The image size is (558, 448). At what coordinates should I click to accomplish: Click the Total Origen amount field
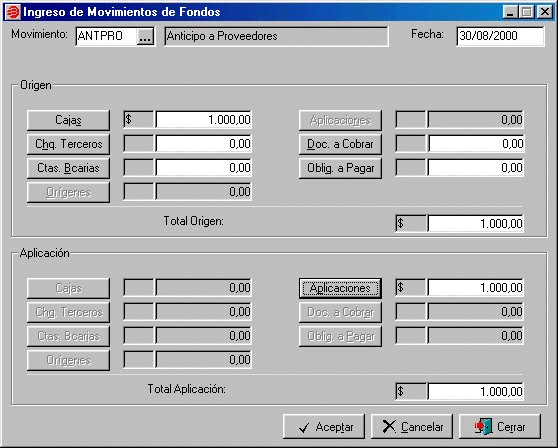(476, 224)
